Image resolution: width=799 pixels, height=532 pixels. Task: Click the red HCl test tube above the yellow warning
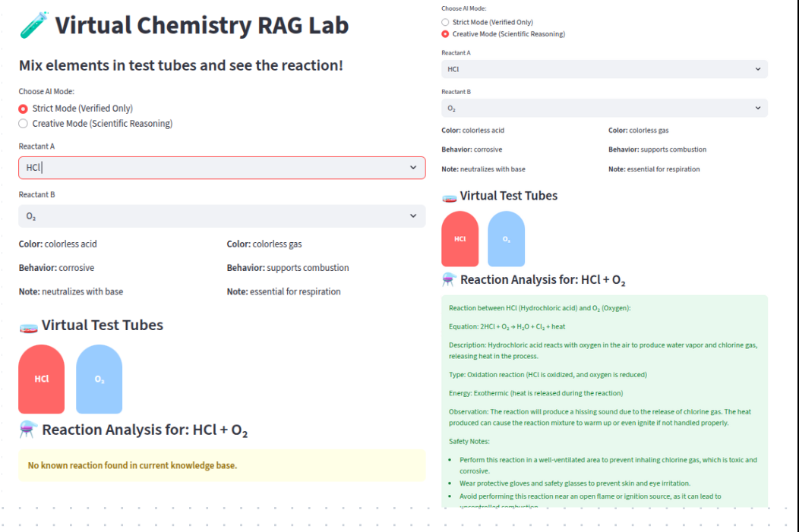pyautogui.click(x=42, y=379)
